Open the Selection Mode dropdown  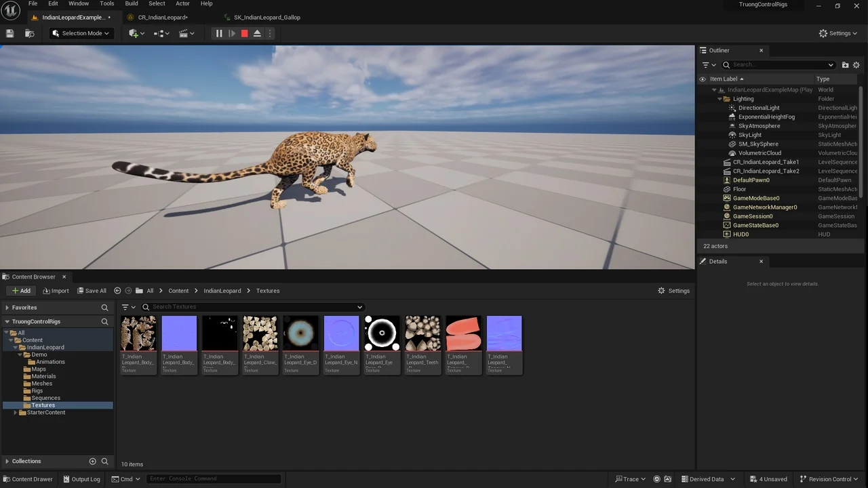point(80,33)
